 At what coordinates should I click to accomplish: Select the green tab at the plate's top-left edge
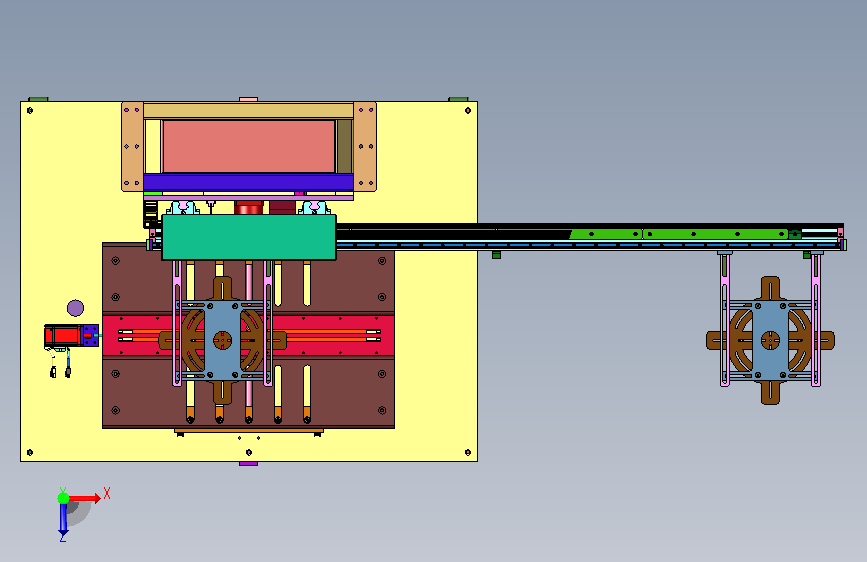[x=38, y=100]
